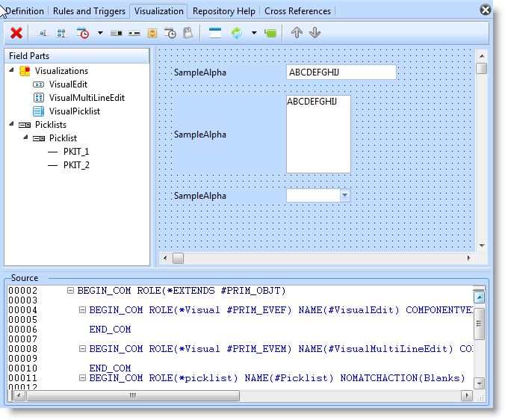Viewport: 505px width, 420px height.
Task: Click the move up arrow icon
Action: click(x=297, y=33)
